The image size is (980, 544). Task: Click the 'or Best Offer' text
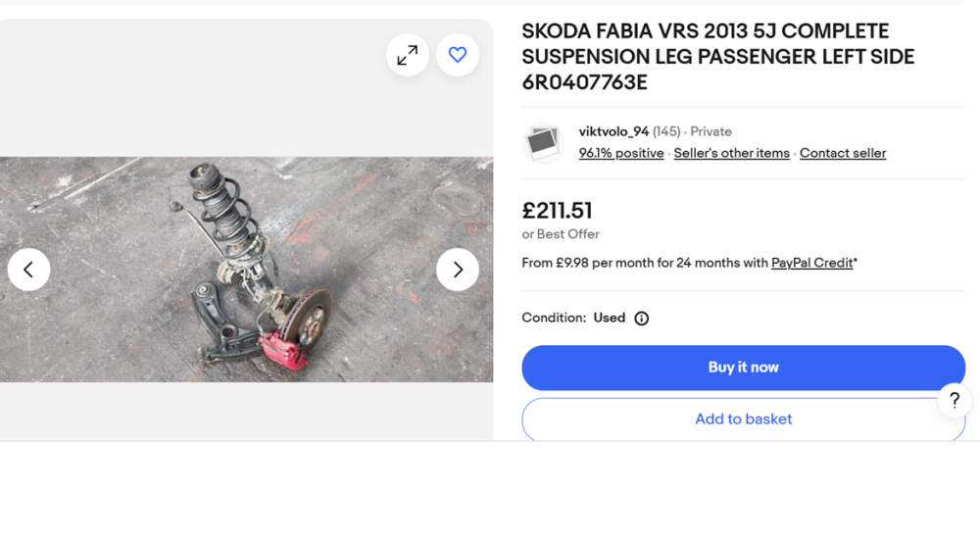coord(561,234)
